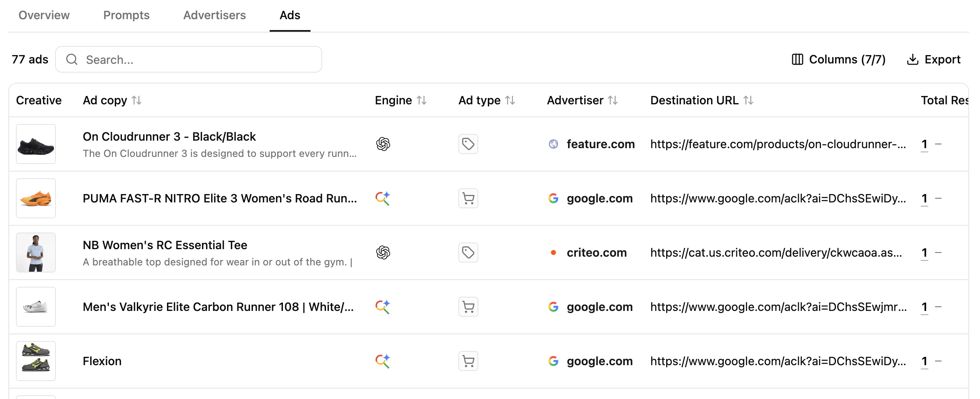Open google.com advertiser in the PUMA row
The height and width of the screenshot is (399, 980).
[600, 198]
